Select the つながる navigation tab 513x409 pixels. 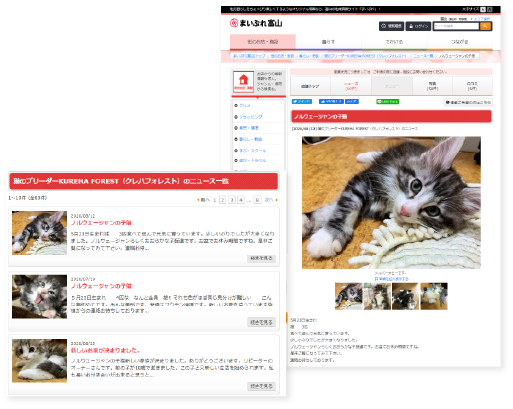coord(459,42)
